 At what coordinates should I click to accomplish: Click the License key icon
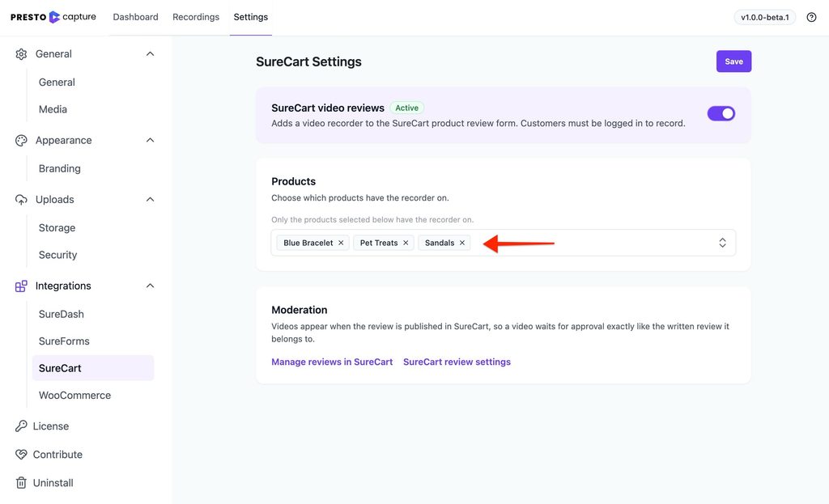click(x=21, y=426)
